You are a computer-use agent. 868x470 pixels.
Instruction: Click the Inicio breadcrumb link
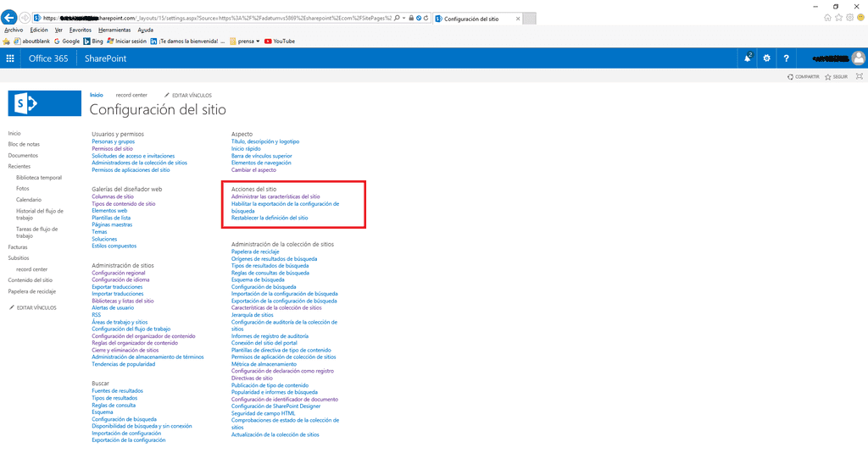coord(97,95)
